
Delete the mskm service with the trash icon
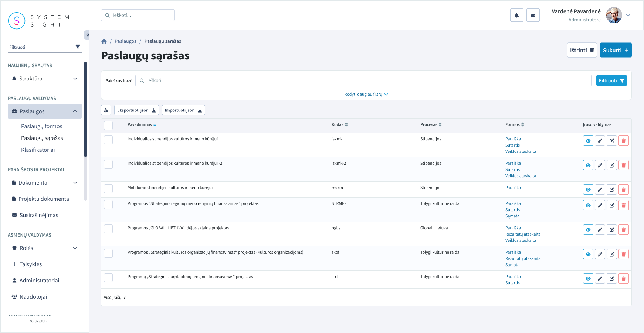623,189
